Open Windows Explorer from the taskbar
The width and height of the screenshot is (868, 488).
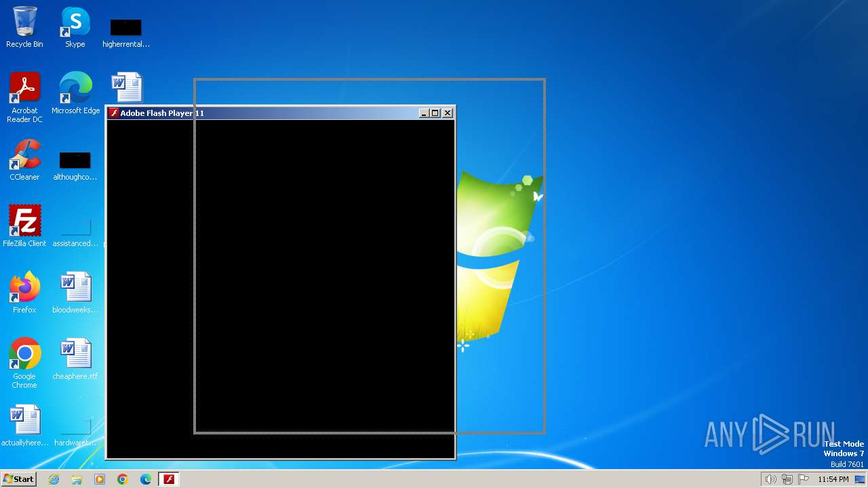[77, 479]
